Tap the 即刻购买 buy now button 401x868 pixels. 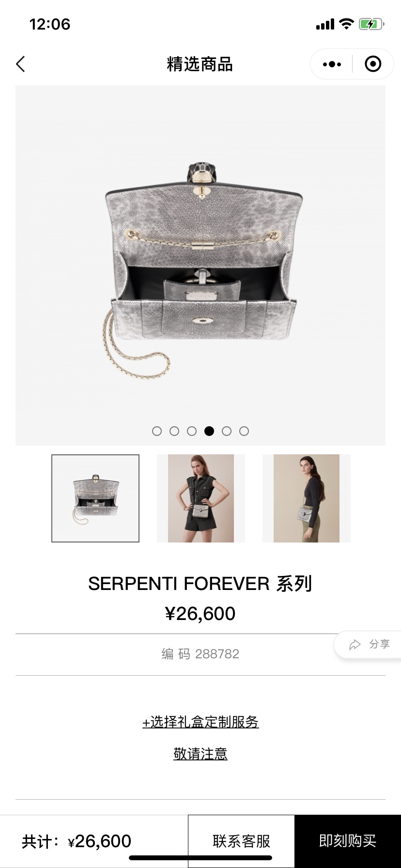click(348, 841)
